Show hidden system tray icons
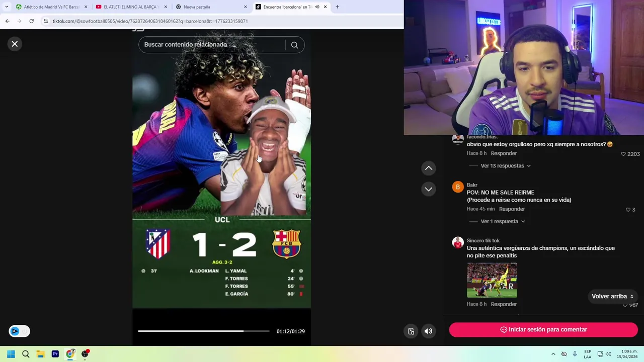Screen dimensions: 644x362 click(553, 354)
